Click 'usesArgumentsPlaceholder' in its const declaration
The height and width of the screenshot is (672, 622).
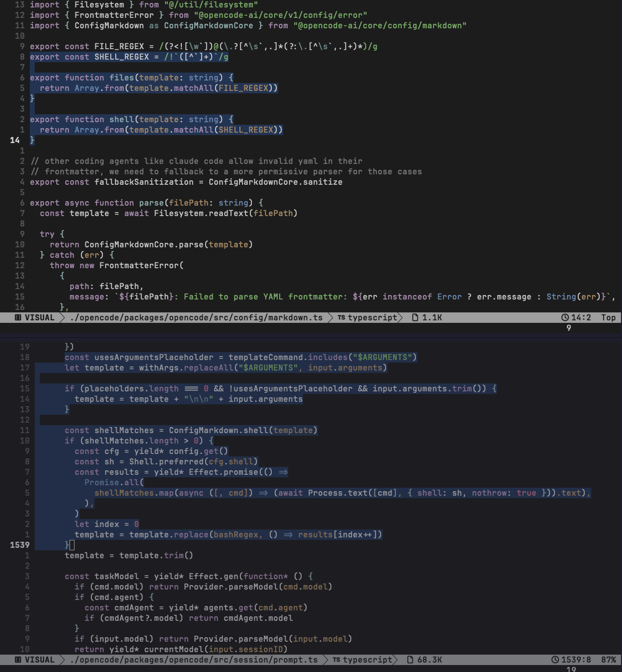pos(154,357)
